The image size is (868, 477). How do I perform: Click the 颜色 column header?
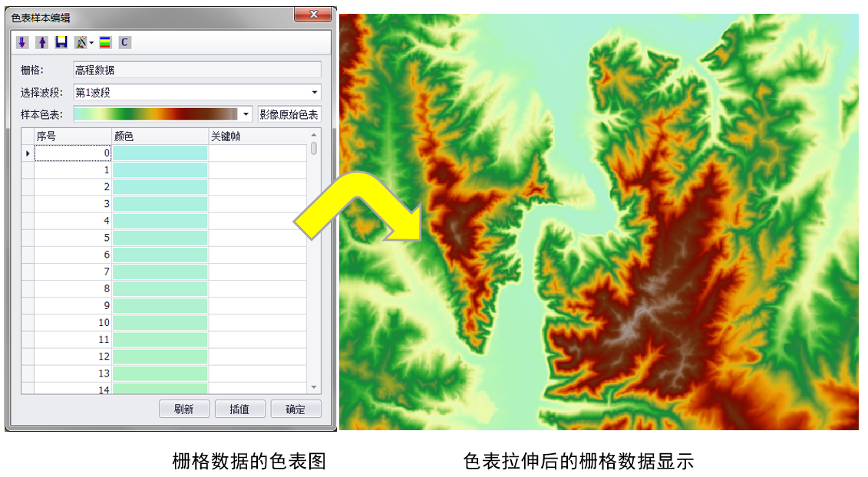tap(160, 137)
